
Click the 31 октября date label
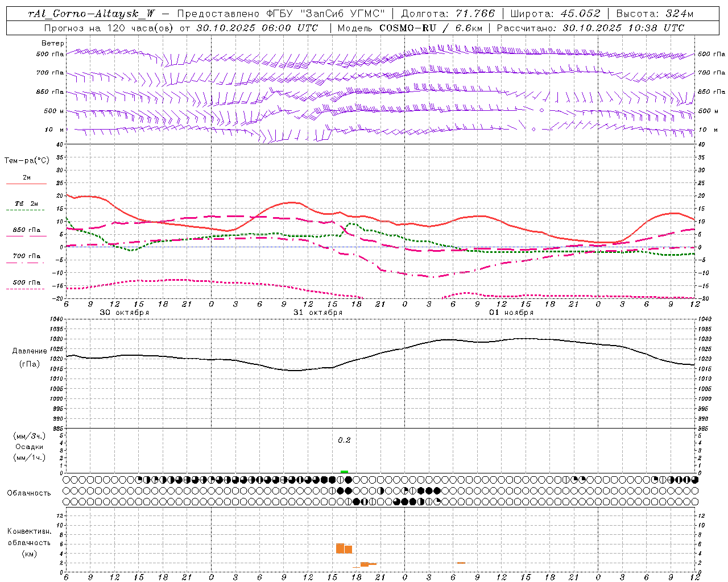pos(318,313)
